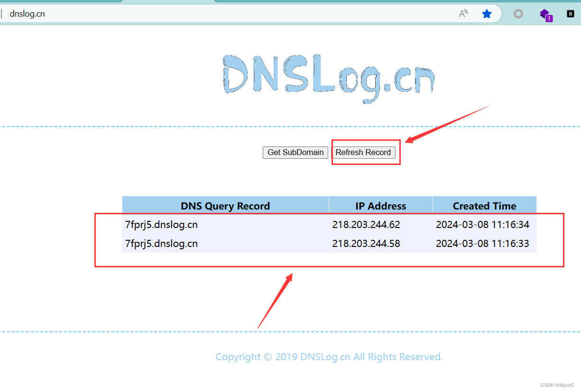Click the Refresh Record button
This screenshot has width=581, height=392.
click(363, 152)
